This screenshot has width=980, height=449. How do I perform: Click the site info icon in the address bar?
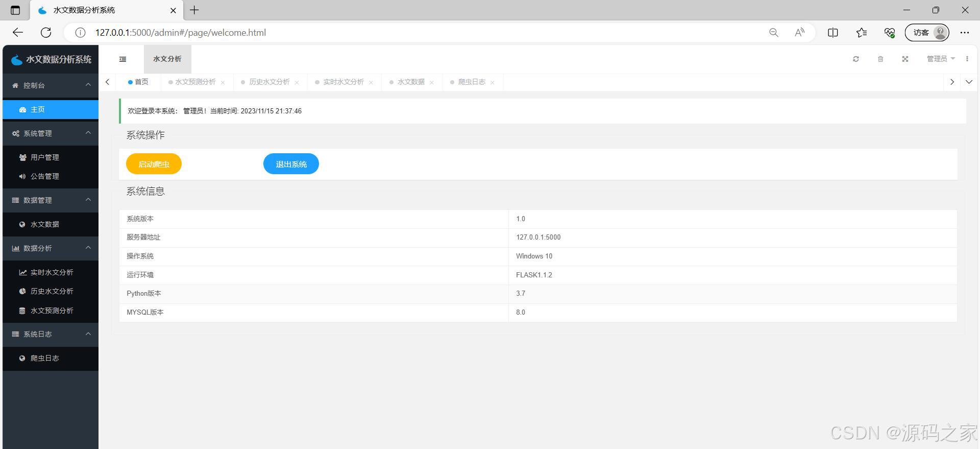pos(80,33)
